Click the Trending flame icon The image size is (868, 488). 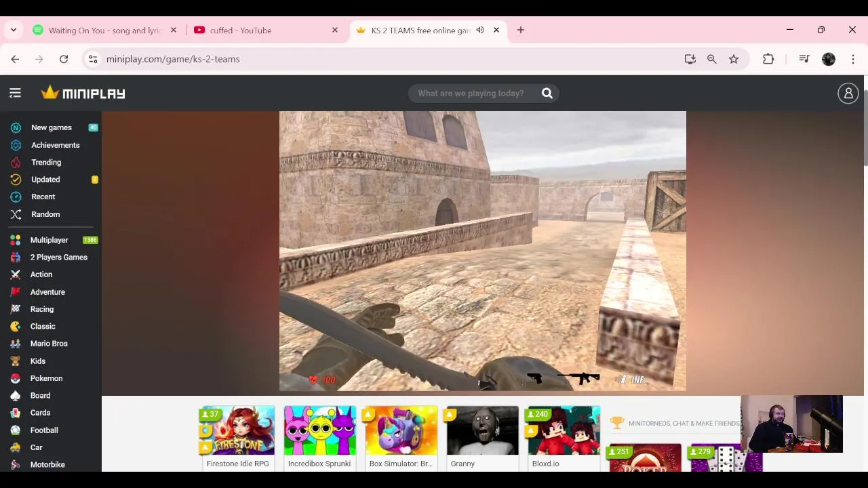click(16, 163)
